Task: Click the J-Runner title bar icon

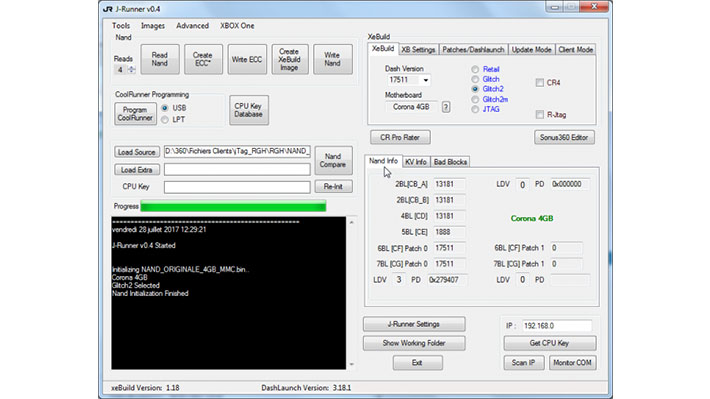Action: (108, 9)
